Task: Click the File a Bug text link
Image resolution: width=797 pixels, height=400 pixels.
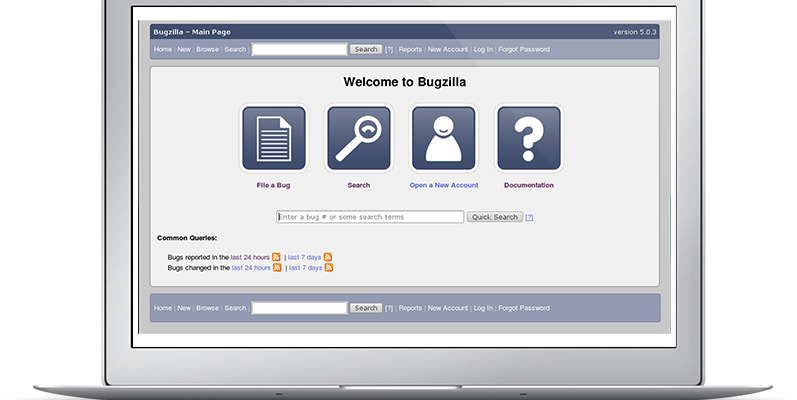Action: (x=273, y=185)
